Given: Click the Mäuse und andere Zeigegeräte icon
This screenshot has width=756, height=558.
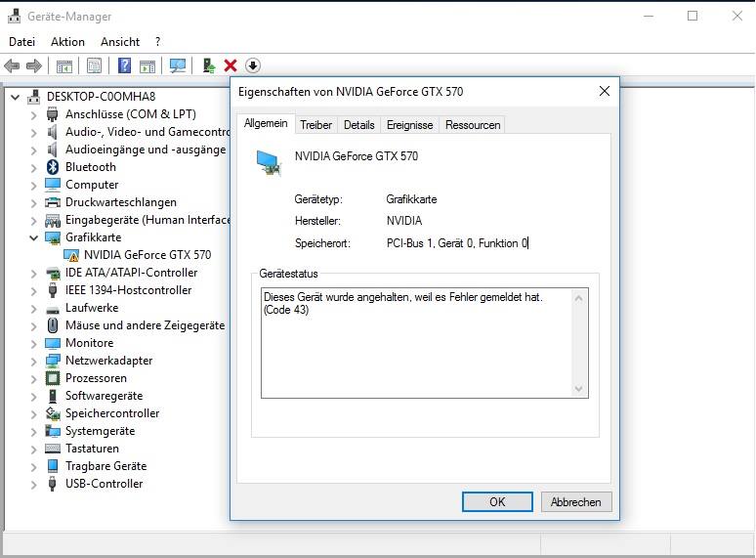Looking at the screenshot, I should tap(53, 325).
